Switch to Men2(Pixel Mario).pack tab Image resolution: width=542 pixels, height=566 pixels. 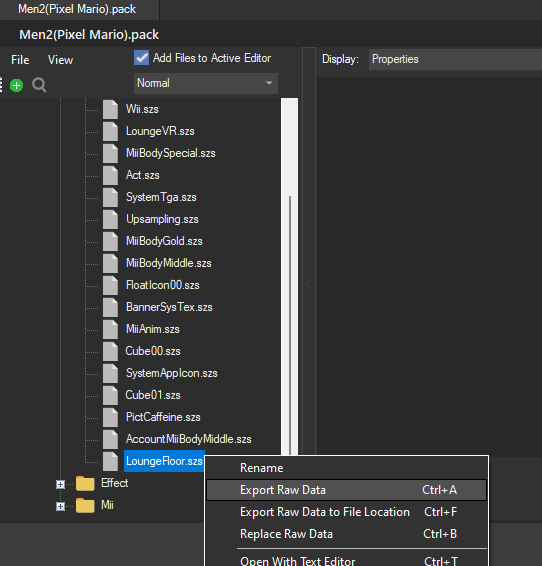click(x=77, y=9)
